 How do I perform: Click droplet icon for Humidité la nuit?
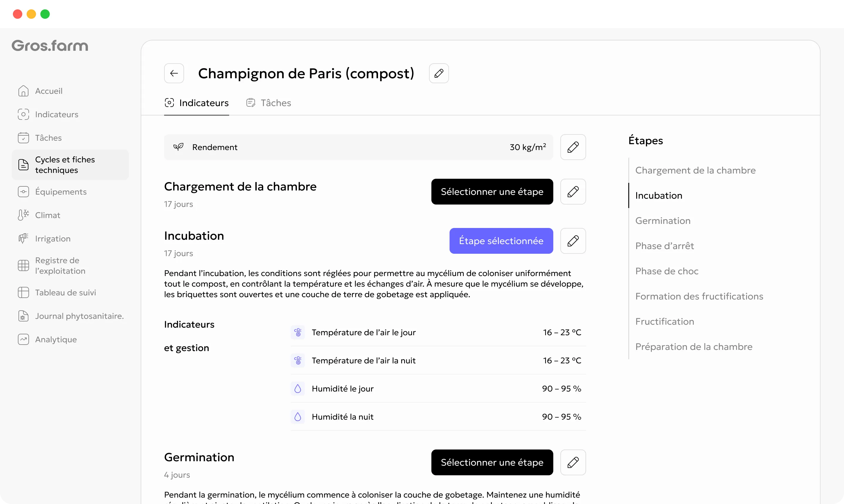(298, 417)
